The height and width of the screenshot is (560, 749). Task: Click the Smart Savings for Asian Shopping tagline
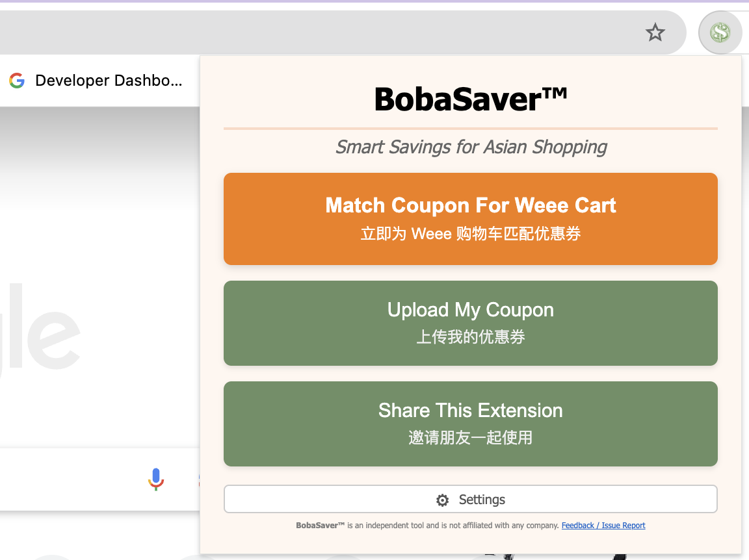point(471,147)
